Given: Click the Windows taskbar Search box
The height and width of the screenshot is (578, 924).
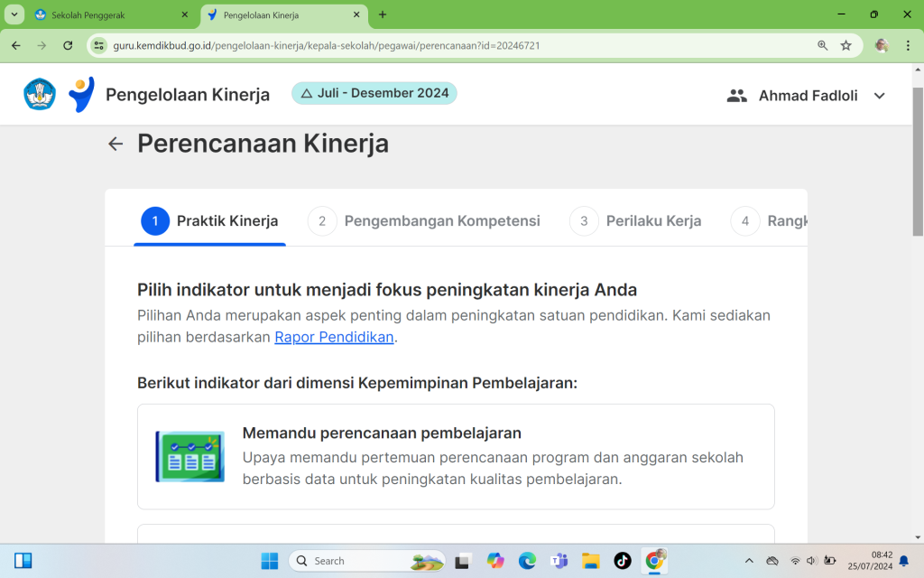Looking at the screenshot, I should coord(365,561).
